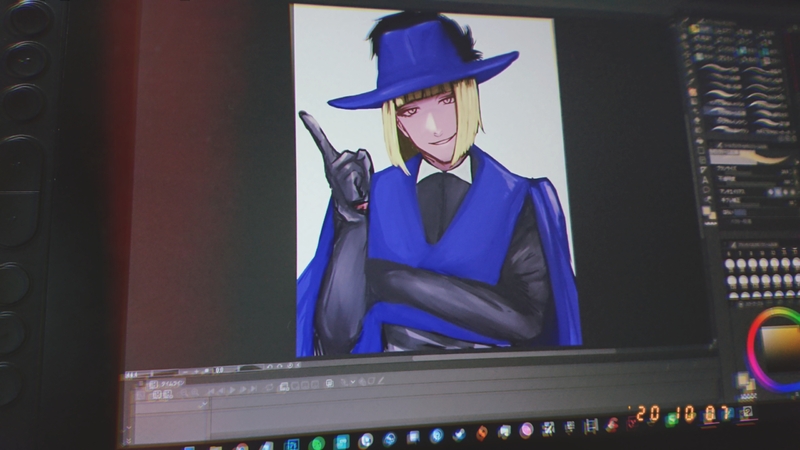This screenshot has width=800, height=450.
Task: Choose the highlighted anti-aliasing level option
Action: tap(778, 192)
